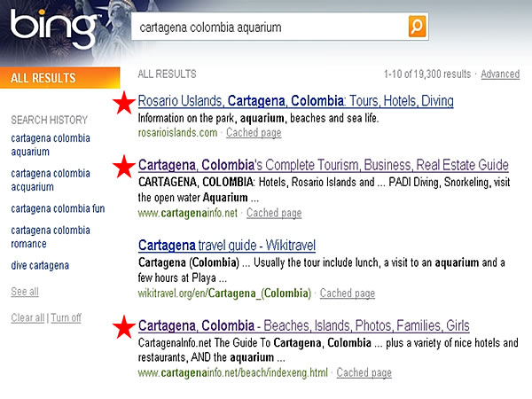532x399 pixels.
Task: Expand search history with See all
Action: [25, 292]
